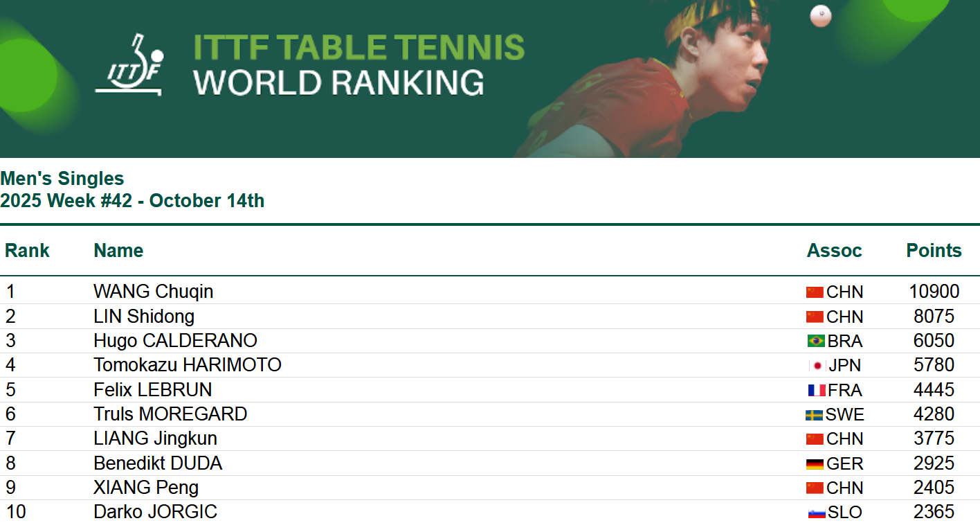This screenshot has height=523, width=980.
Task: Click the Assoc column header
Action: pos(834,251)
